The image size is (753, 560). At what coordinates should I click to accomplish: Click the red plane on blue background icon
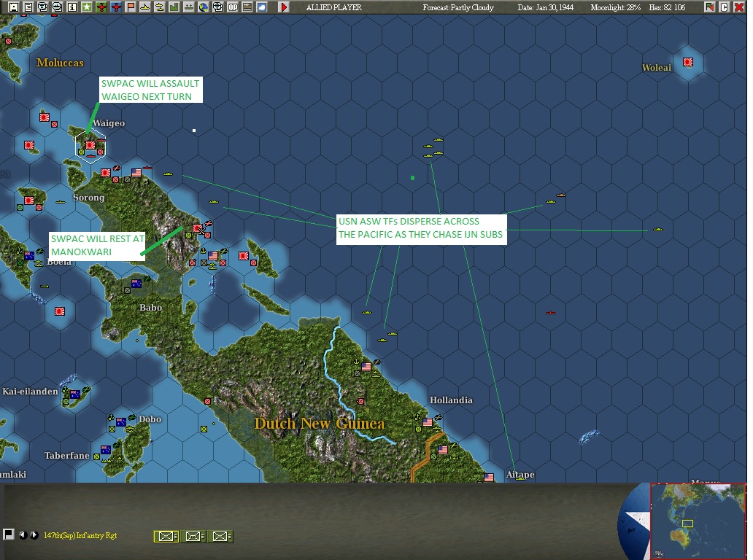click(x=116, y=7)
